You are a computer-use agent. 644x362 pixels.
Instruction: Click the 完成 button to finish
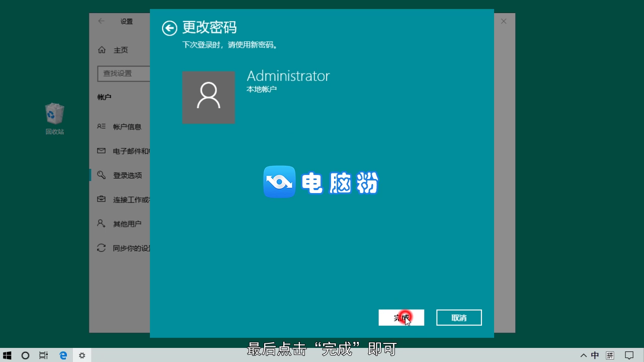pyautogui.click(x=401, y=317)
